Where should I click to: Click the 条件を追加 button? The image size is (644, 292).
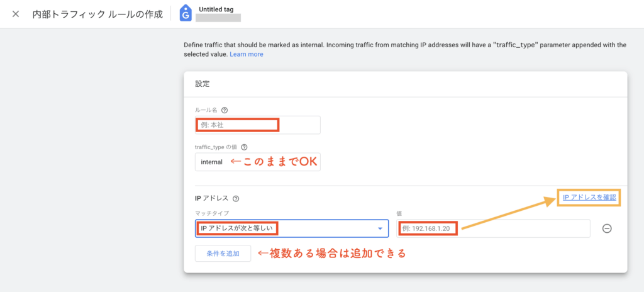(x=223, y=254)
